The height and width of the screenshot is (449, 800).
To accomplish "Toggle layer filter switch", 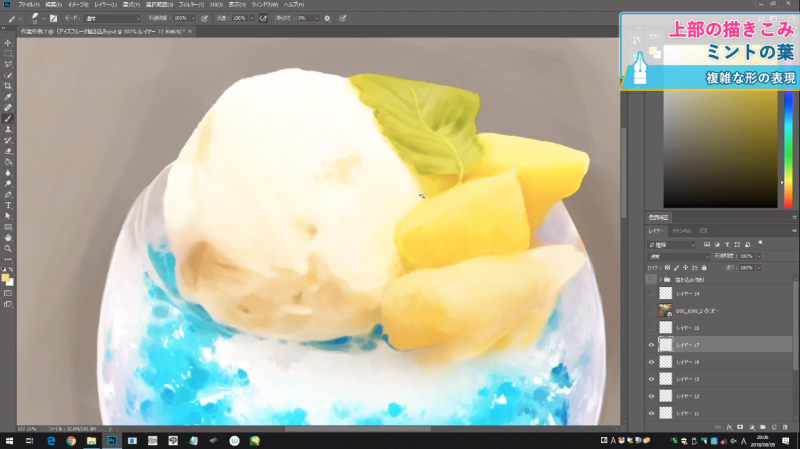I will pos(760,243).
